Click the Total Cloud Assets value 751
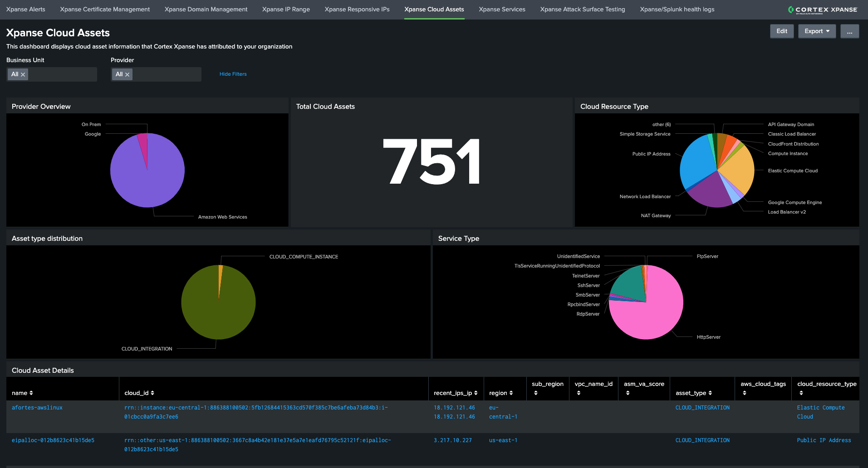 pos(432,161)
